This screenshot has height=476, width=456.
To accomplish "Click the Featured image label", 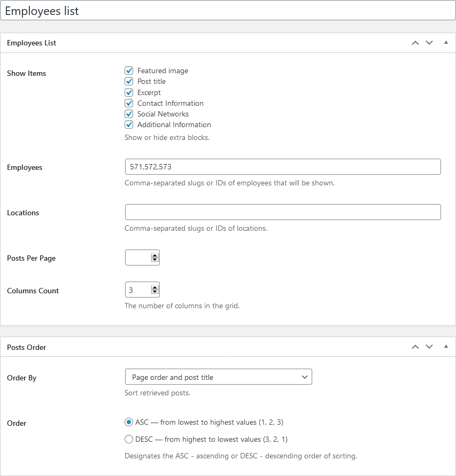I will click(x=163, y=71).
